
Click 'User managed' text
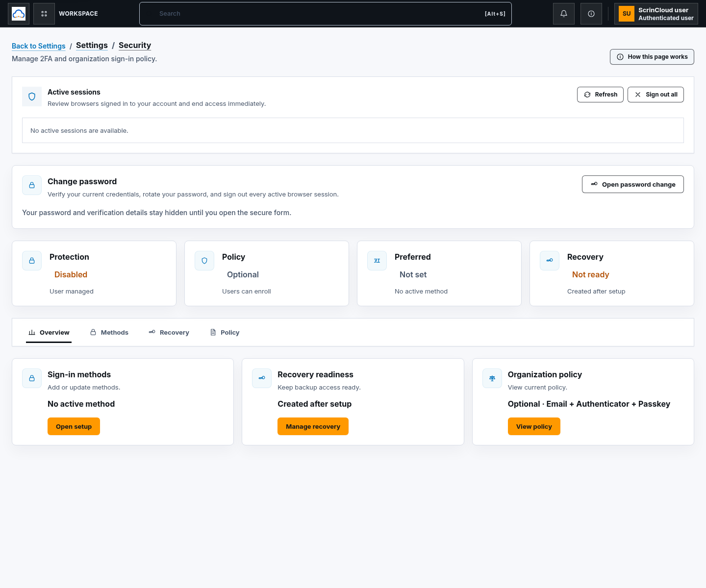point(72,291)
